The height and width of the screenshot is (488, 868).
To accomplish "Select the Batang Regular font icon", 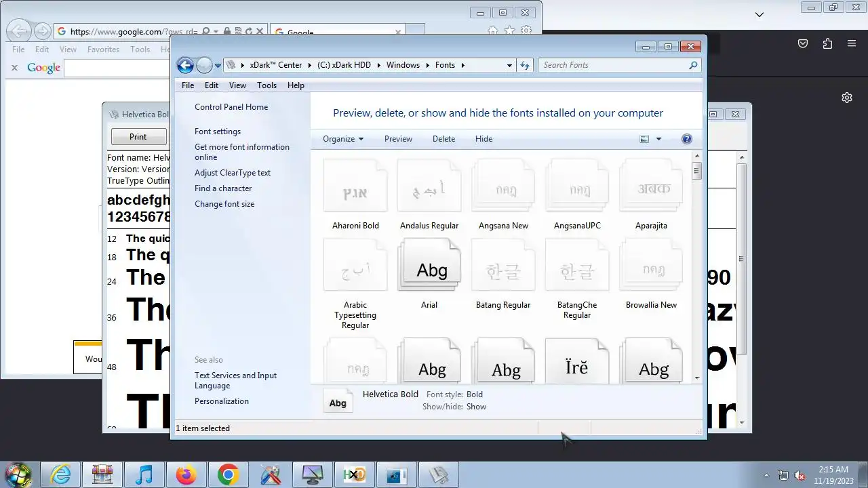I will click(503, 266).
